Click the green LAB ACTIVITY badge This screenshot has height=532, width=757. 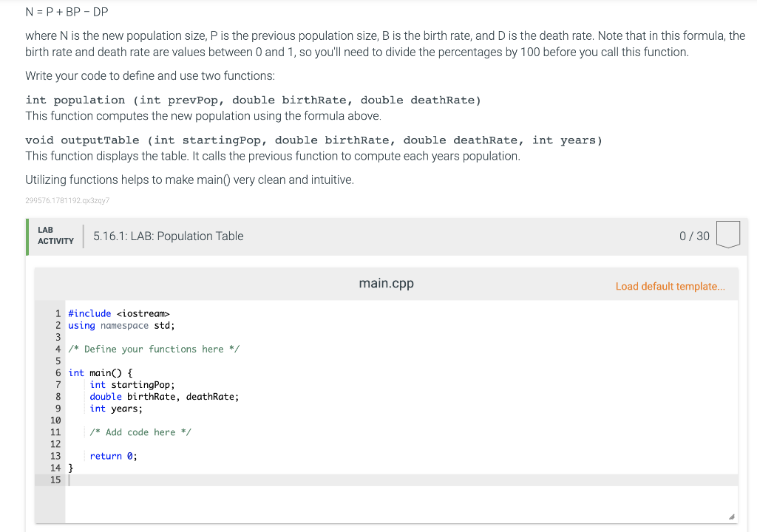[x=55, y=236]
